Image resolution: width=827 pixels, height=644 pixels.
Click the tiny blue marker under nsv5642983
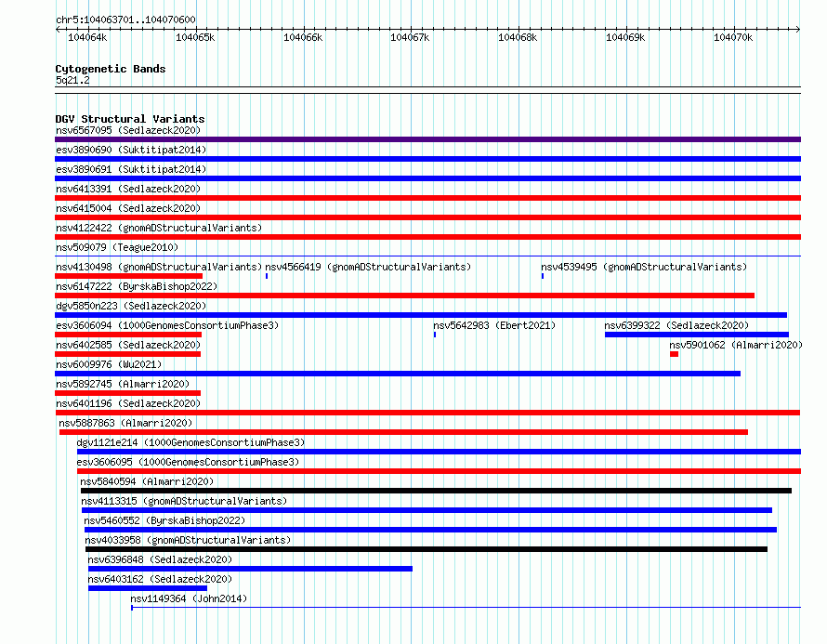[435, 335]
